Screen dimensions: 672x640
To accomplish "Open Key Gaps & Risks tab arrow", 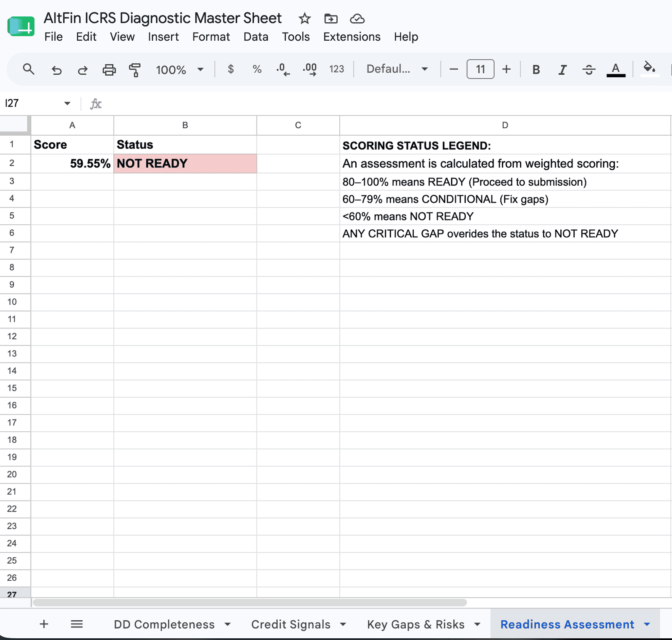I will (477, 624).
